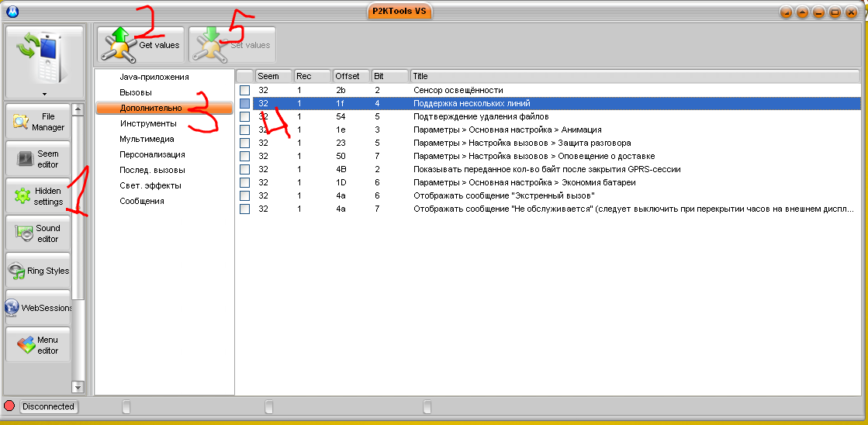Viewport: 868px width, 425px height.
Task: Click offset value 4B
Action: (341, 169)
